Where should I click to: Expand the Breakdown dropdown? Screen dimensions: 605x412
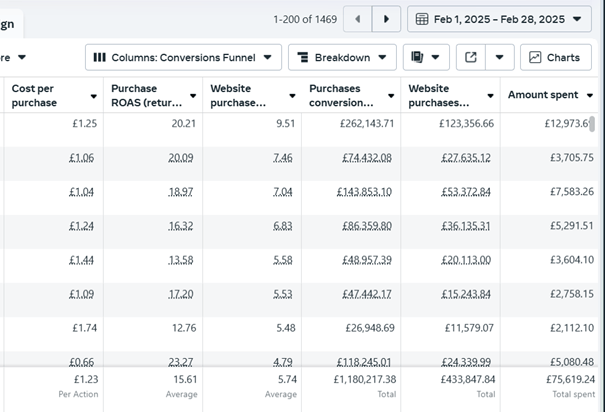[342, 57]
